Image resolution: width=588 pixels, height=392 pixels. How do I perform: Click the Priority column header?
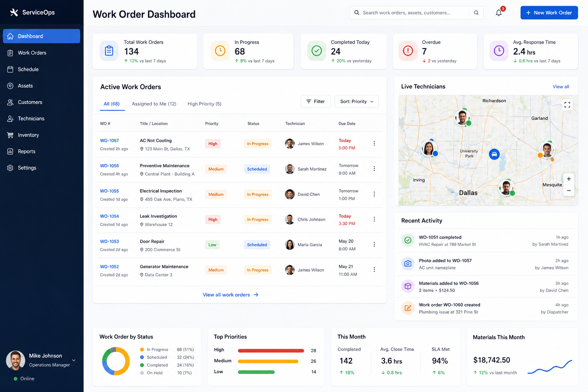212,124
